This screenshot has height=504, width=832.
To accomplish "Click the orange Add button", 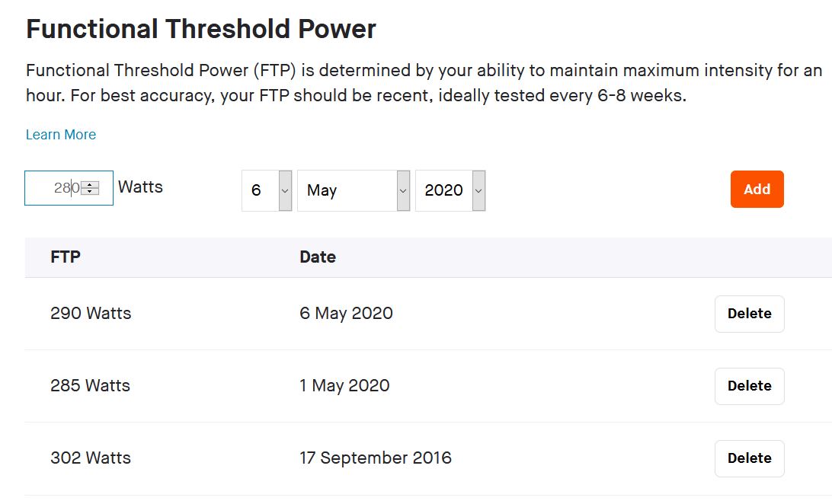I will pos(757,190).
